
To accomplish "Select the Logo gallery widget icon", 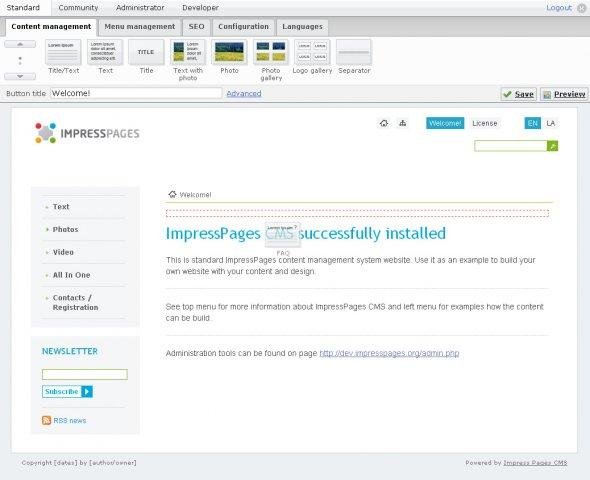I will pos(312,52).
